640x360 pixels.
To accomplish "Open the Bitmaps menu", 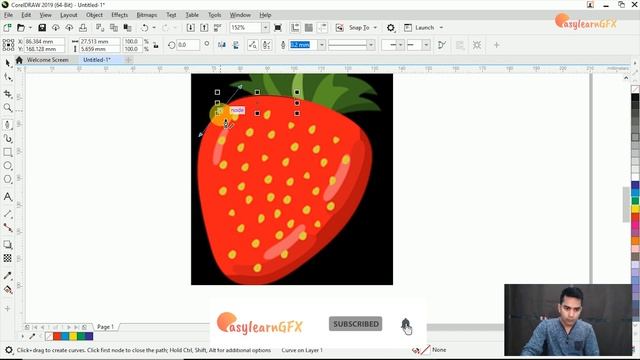I will 147,15.
